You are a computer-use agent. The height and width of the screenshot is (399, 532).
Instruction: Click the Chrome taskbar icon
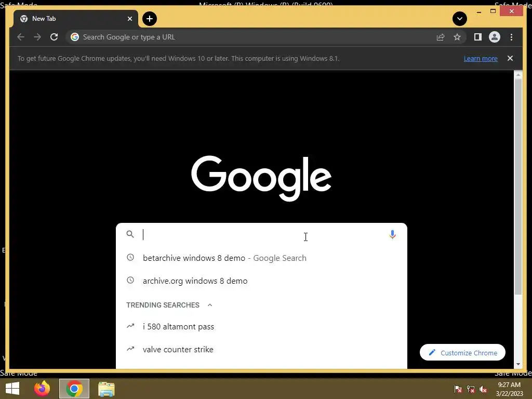coord(74,389)
